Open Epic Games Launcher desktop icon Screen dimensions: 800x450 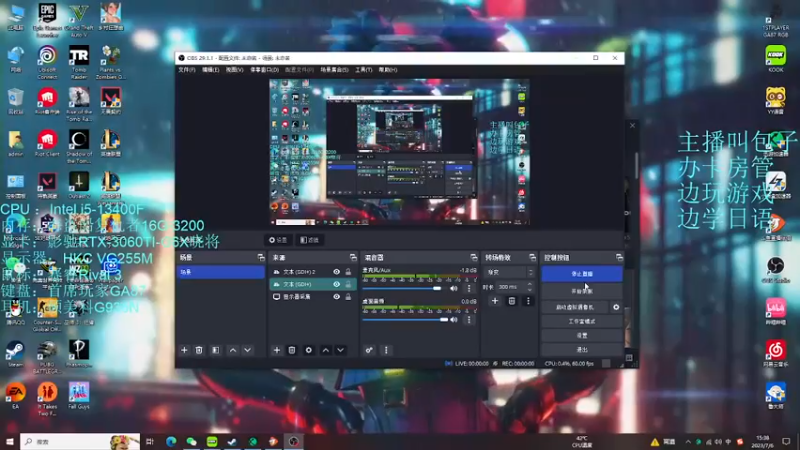click(x=47, y=19)
